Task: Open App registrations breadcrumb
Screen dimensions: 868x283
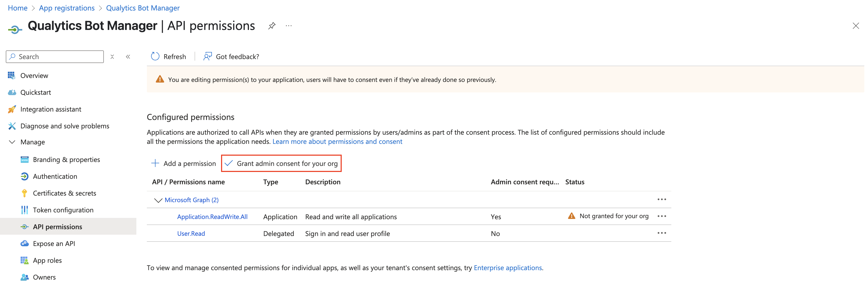Action: click(x=67, y=8)
